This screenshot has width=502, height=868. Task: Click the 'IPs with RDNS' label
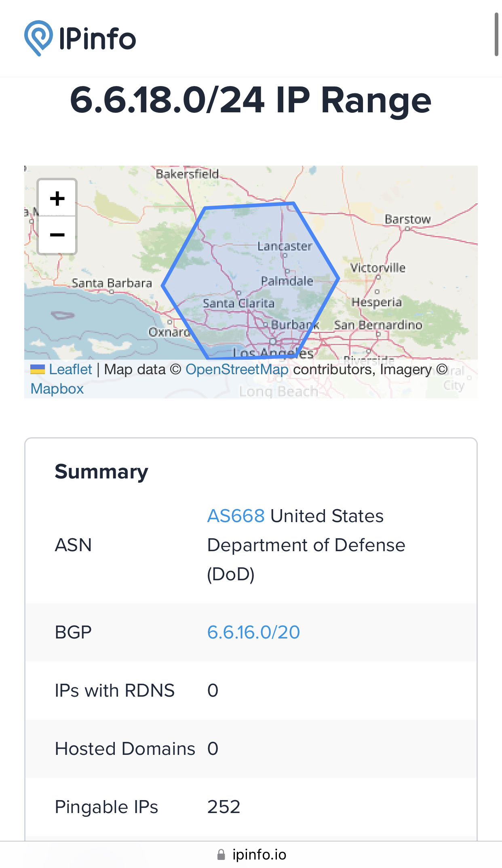pyautogui.click(x=115, y=691)
